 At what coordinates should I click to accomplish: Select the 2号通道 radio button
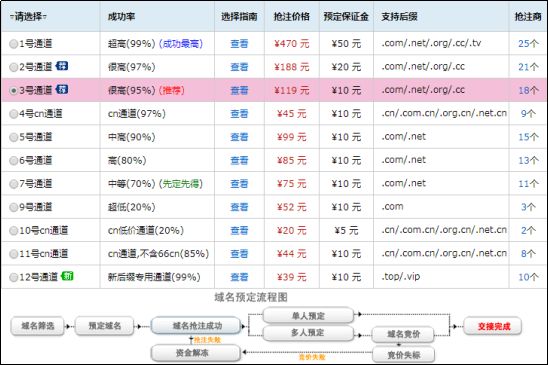[x=13, y=67]
